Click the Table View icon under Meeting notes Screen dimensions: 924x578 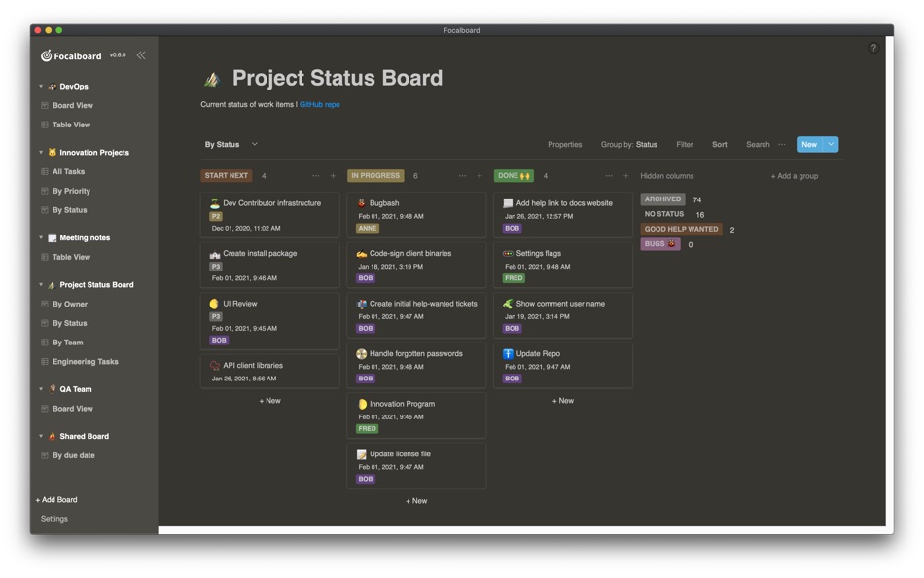pos(43,257)
